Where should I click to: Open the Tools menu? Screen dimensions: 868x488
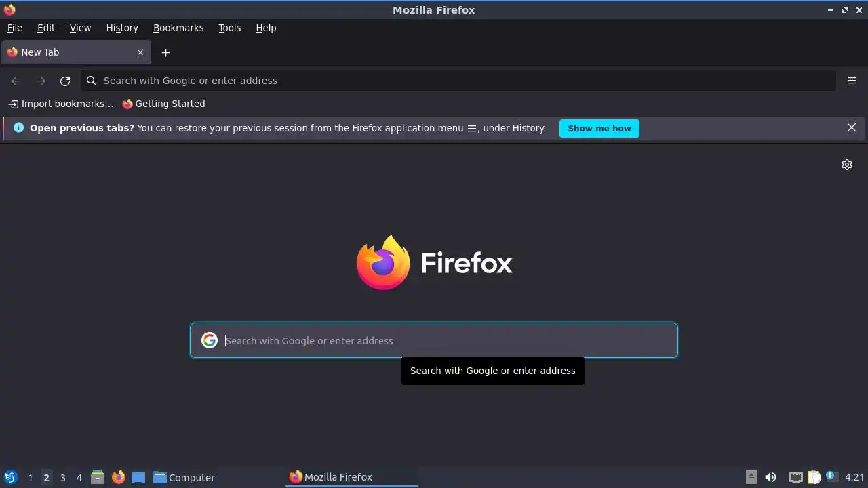coord(229,28)
